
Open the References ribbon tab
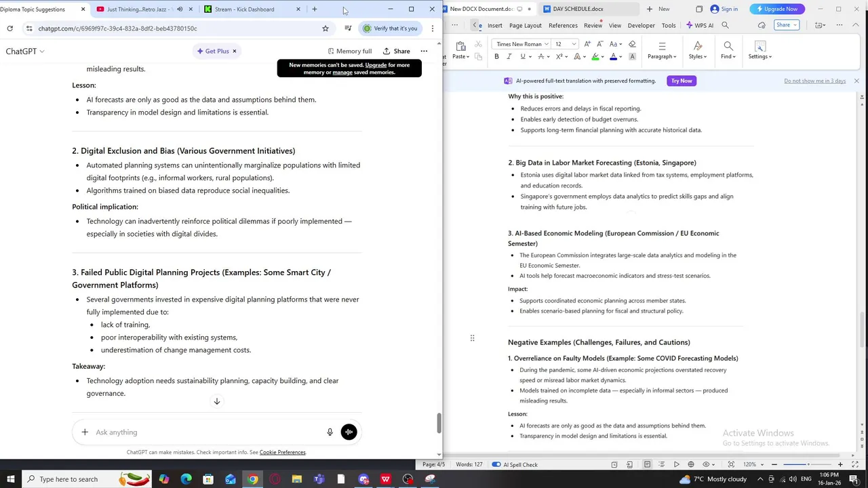[x=563, y=25]
